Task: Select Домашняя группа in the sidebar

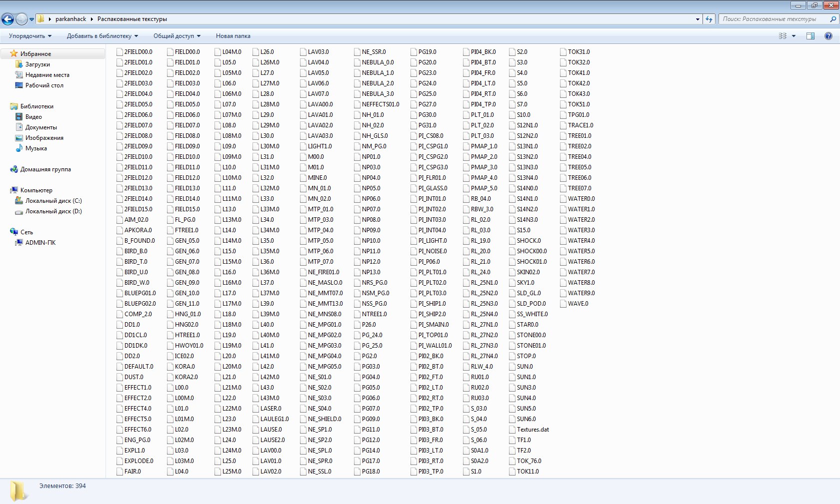Action: (45, 169)
